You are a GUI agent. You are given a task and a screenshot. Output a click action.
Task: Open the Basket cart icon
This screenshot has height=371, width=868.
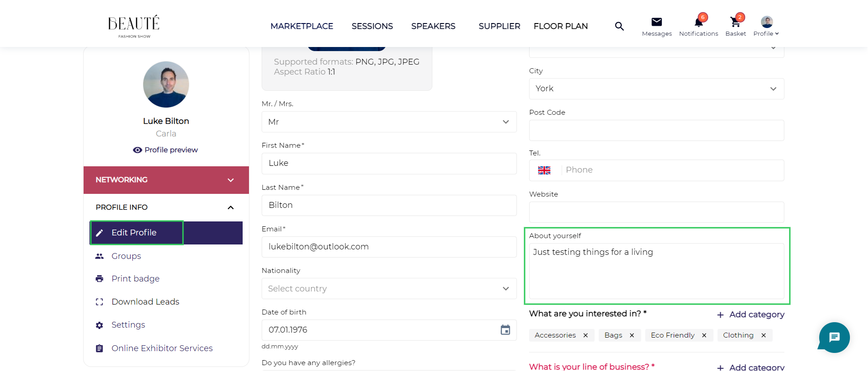(735, 22)
